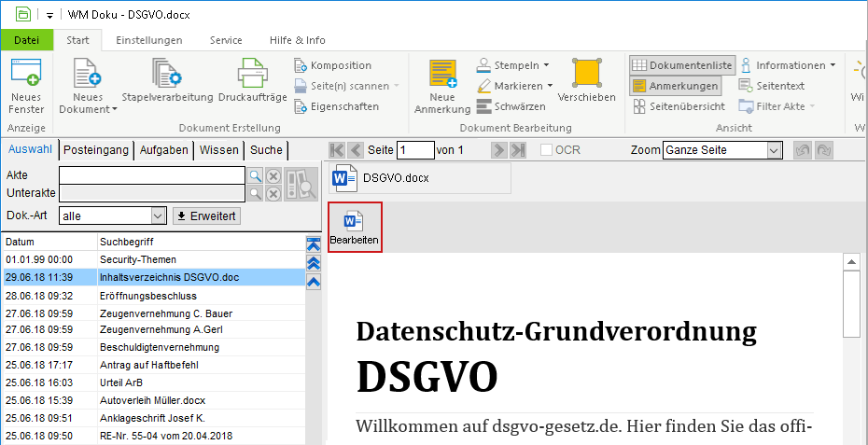Select Antrag auf Haftbefehl entry
868x445 pixels.
pyautogui.click(x=154, y=365)
